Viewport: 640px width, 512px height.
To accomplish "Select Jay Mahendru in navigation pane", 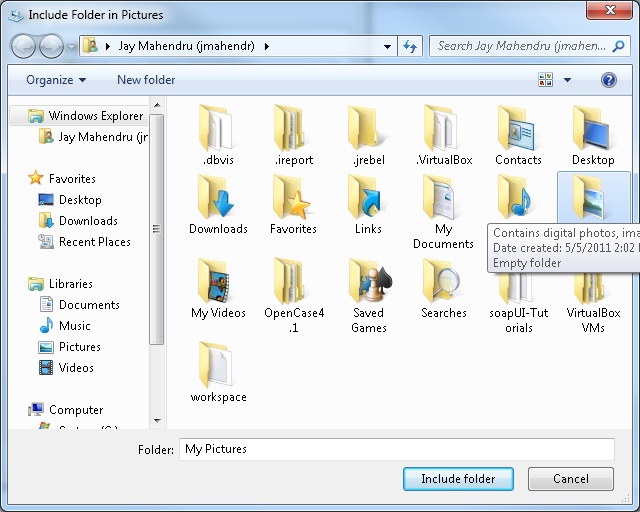I will coord(93,137).
